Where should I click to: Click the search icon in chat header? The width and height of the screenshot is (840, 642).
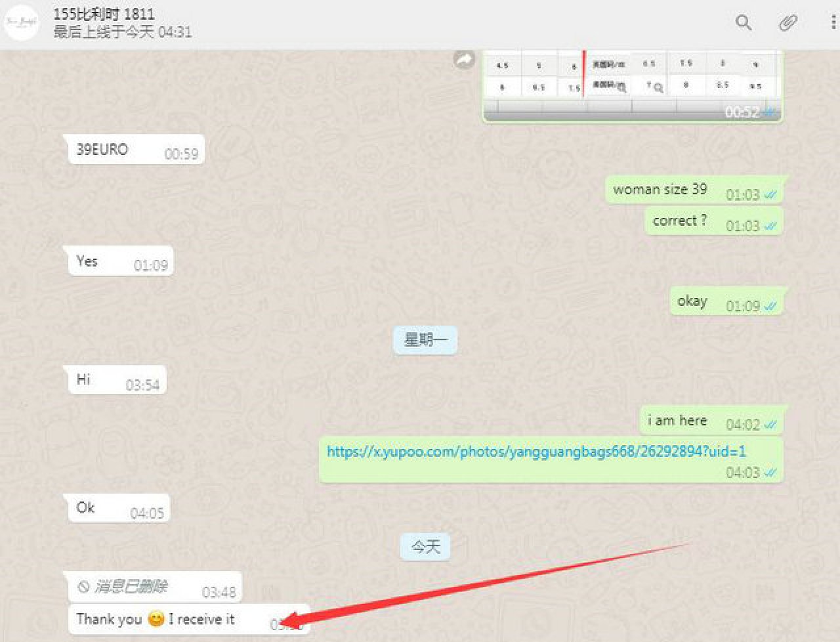(743, 23)
